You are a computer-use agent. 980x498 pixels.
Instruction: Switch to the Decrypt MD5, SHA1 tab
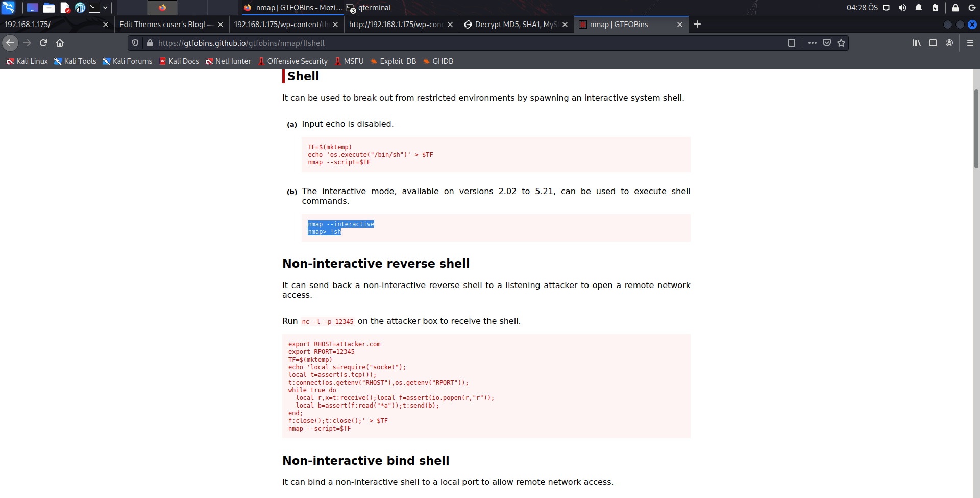pyautogui.click(x=516, y=25)
